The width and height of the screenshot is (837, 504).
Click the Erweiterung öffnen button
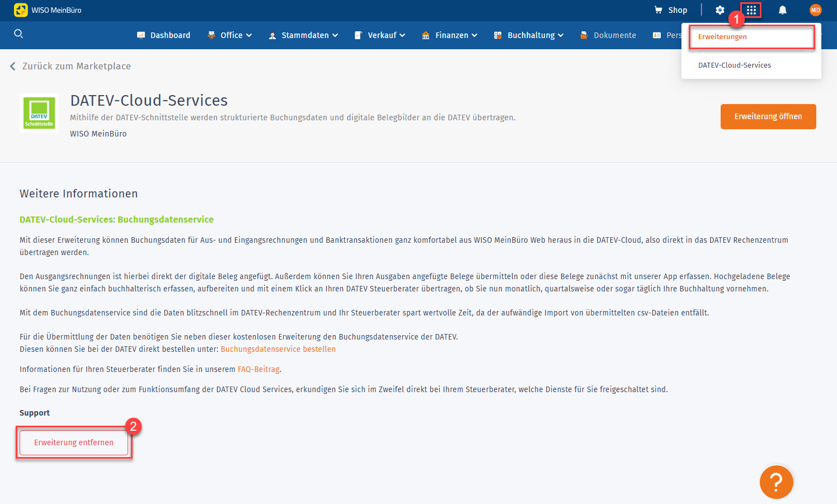[768, 116]
